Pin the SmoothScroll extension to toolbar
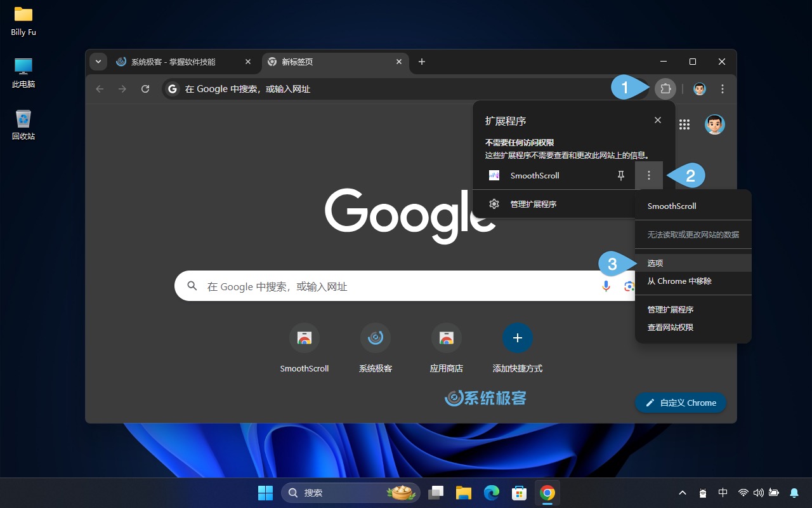 621,176
